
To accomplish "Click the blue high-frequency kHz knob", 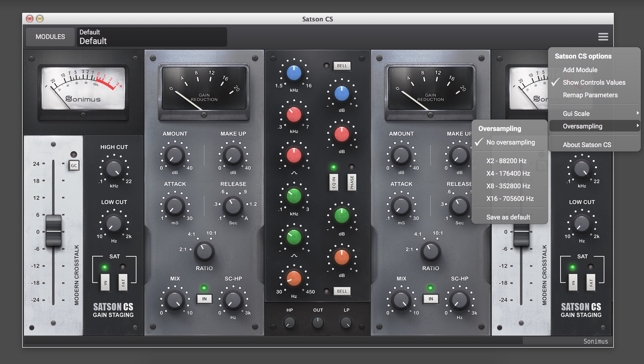I will pyautogui.click(x=294, y=73).
